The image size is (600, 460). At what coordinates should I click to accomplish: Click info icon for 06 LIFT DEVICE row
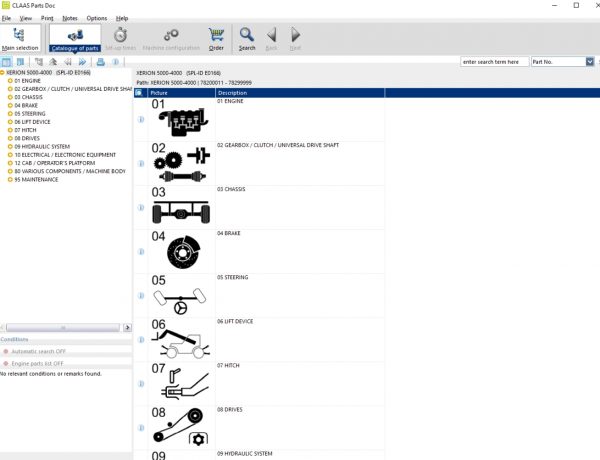pyautogui.click(x=141, y=339)
